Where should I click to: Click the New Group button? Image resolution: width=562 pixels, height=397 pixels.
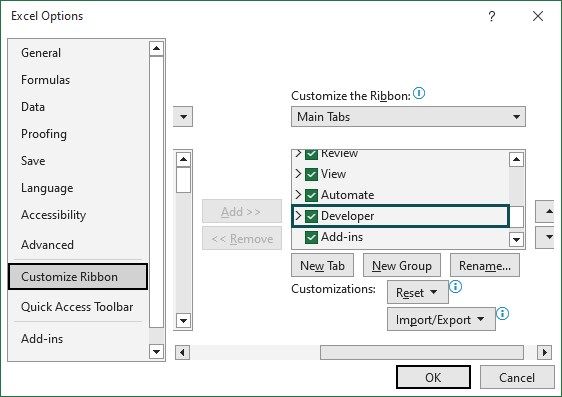point(402,266)
